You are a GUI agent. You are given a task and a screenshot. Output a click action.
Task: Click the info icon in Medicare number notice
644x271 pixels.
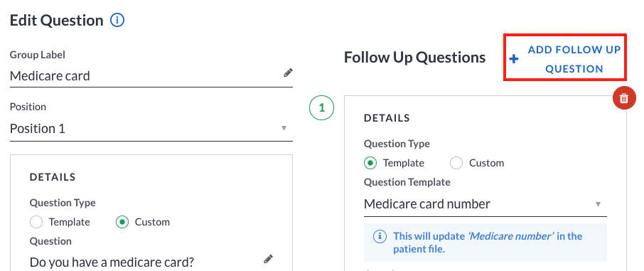pyautogui.click(x=380, y=236)
